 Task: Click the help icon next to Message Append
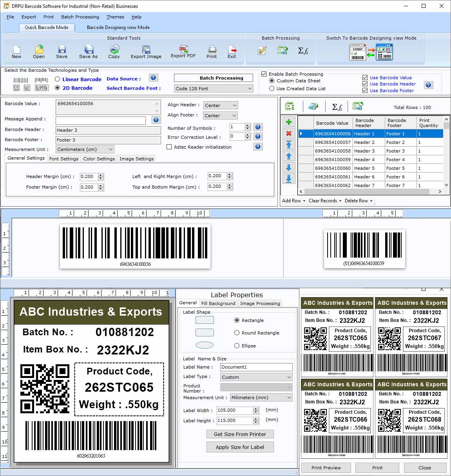[x=156, y=120]
